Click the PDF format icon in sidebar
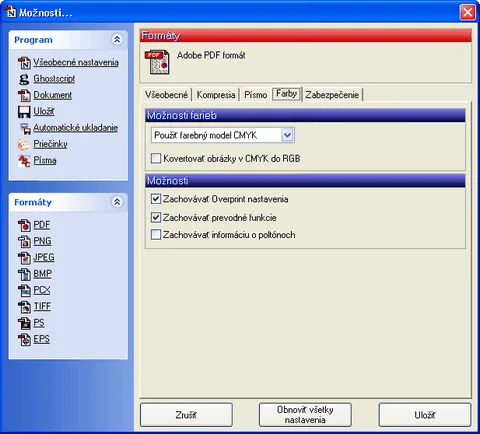480x434 pixels. (24, 225)
